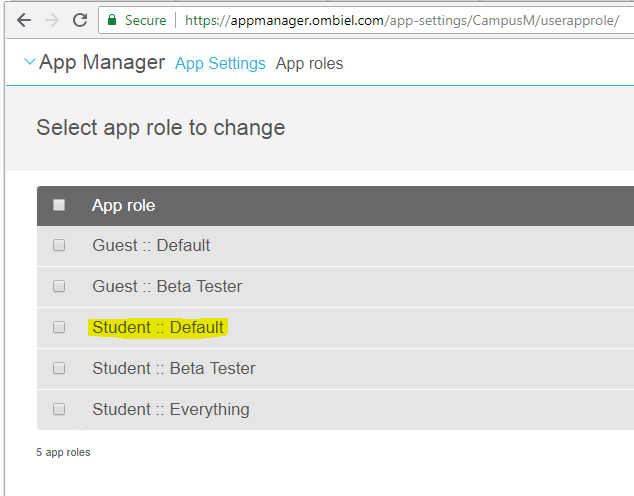Image resolution: width=634 pixels, height=496 pixels.
Task: Open the Guest :: Beta Tester role
Action: 167,286
